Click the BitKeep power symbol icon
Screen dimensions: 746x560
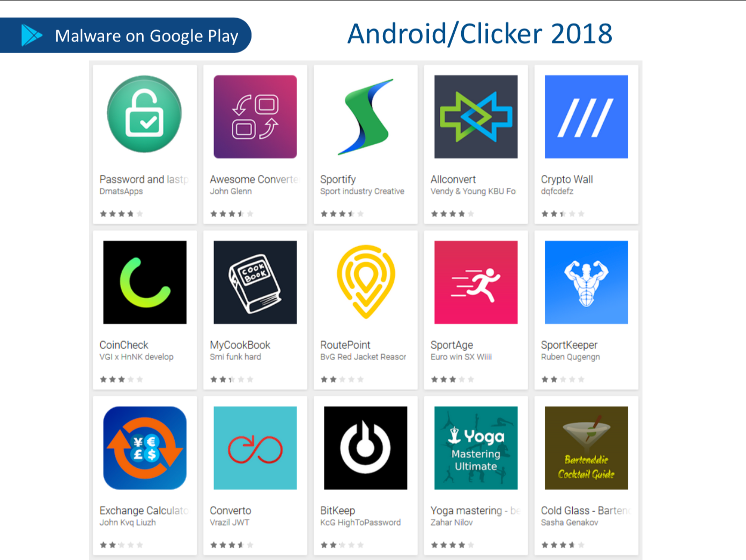click(x=366, y=448)
